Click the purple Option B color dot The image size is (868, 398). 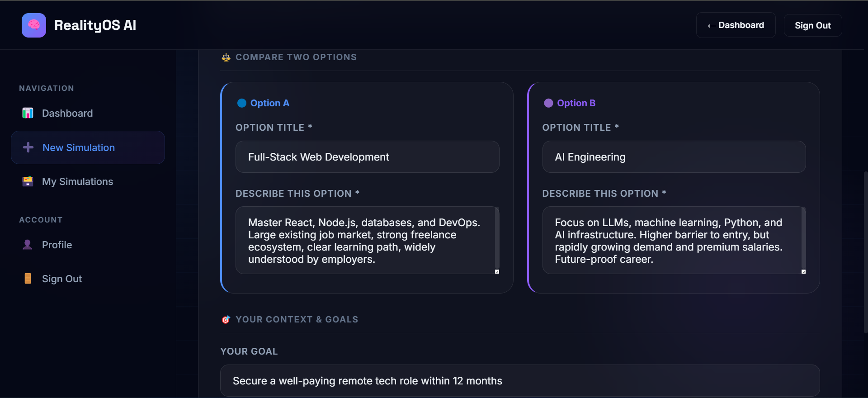(x=548, y=103)
